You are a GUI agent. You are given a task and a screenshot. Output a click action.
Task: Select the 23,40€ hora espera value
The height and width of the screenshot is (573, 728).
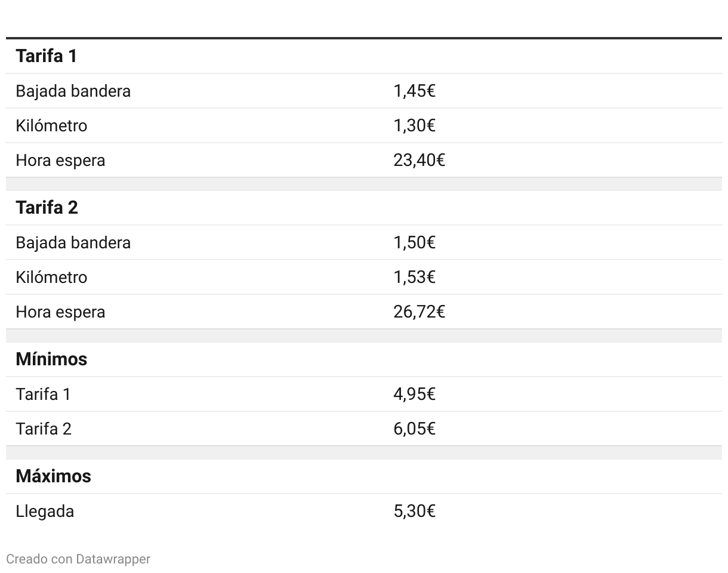point(419,161)
